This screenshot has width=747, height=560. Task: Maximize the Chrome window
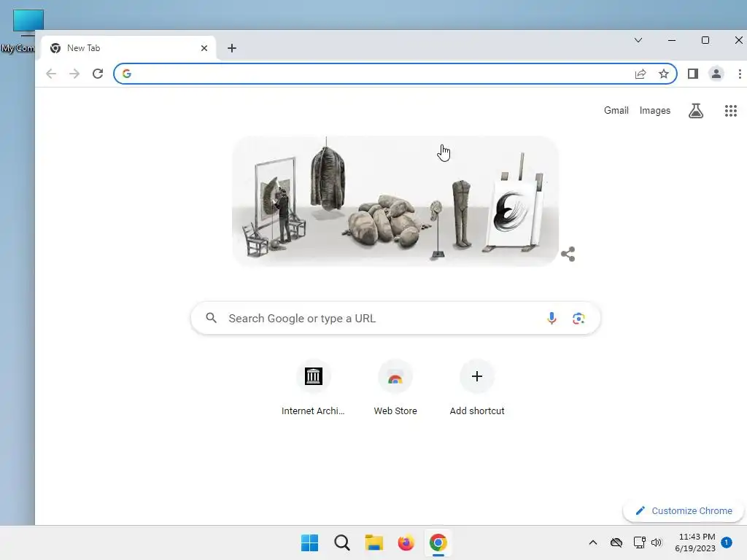705,41
